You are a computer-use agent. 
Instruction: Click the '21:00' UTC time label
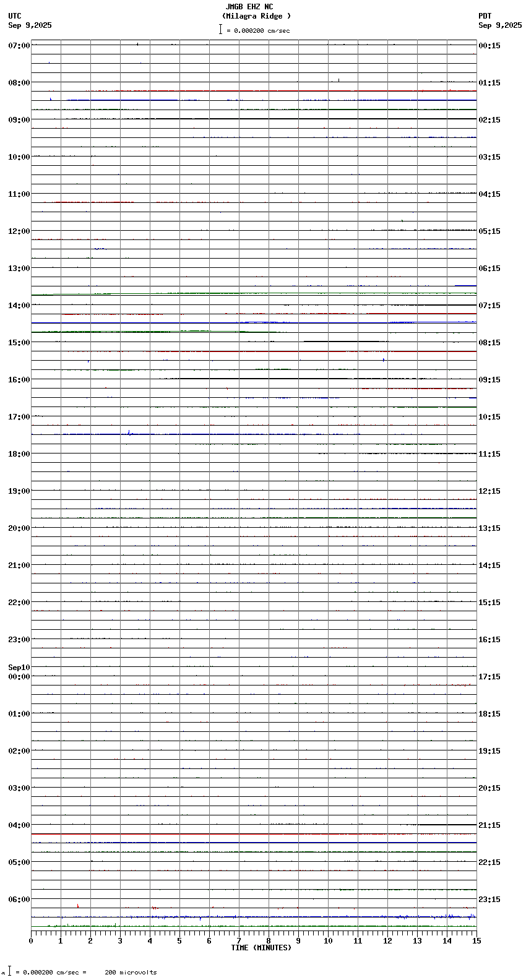[x=19, y=565]
